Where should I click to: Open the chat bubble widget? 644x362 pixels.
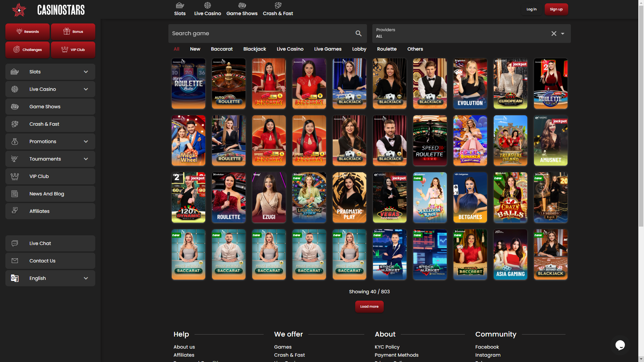(620, 345)
